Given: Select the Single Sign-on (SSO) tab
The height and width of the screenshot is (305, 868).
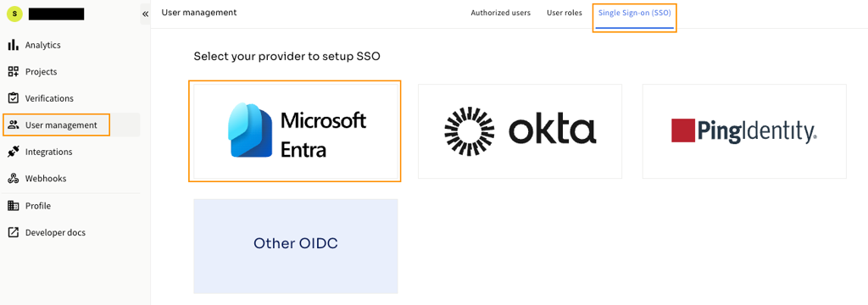Looking at the screenshot, I should (634, 13).
